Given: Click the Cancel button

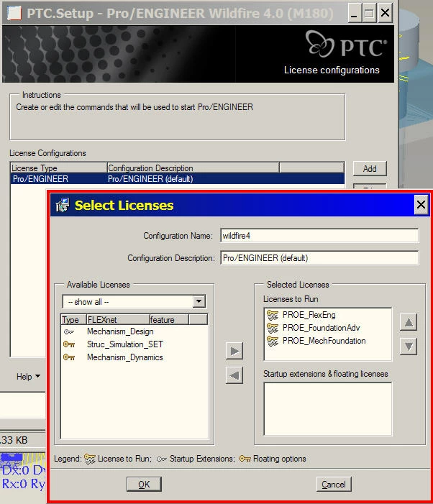Looking at the screenshot, I should pos(334,484).
